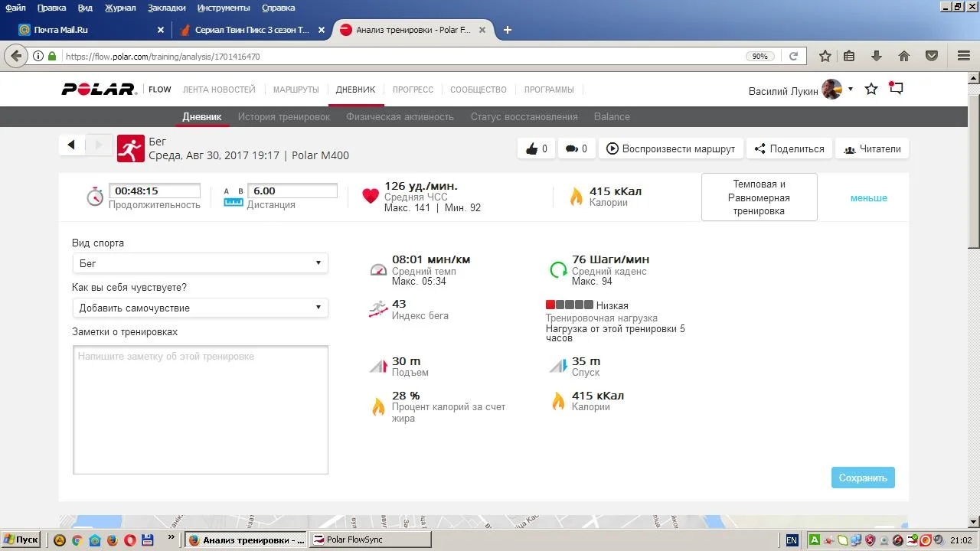The height and width of the screenshot is (551, 980).
Task: Open the Инструменты menu
Action: pos(224,8)
